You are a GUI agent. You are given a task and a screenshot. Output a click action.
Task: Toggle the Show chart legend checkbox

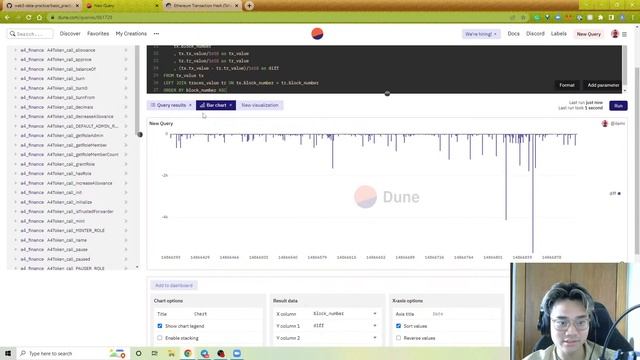pyautogui.click(x=160, y=326)
